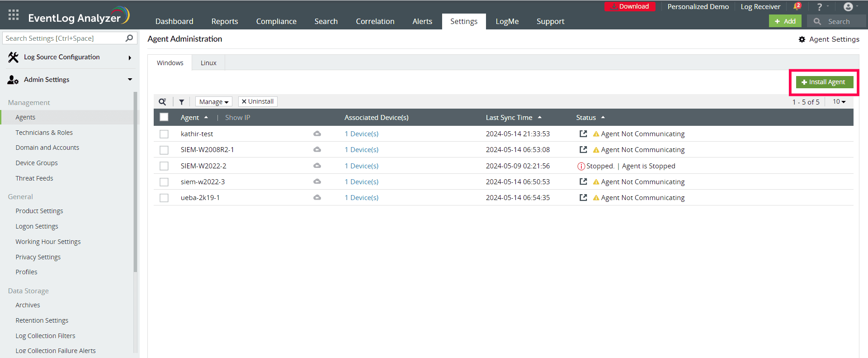The height and width of the screenshot is (358, 868).
Task: Open the LogMe tab
Action: pyautogui.click(x=507, y=21)
